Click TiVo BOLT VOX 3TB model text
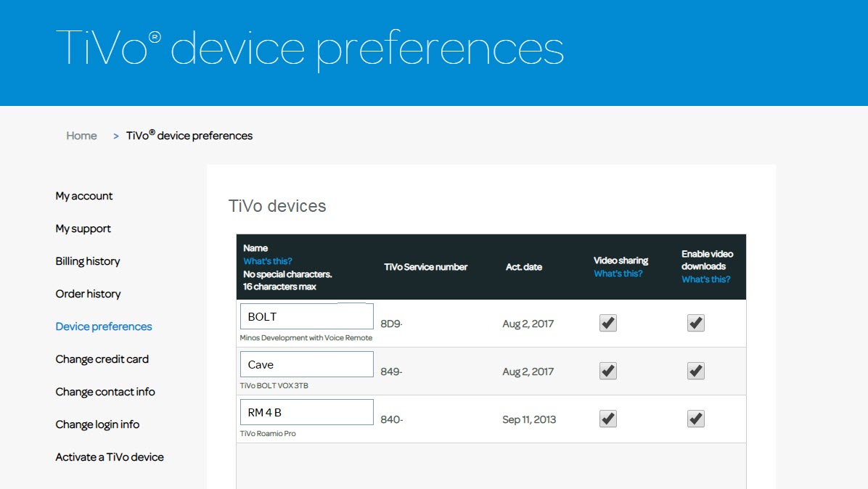 (x=274, y=385)
